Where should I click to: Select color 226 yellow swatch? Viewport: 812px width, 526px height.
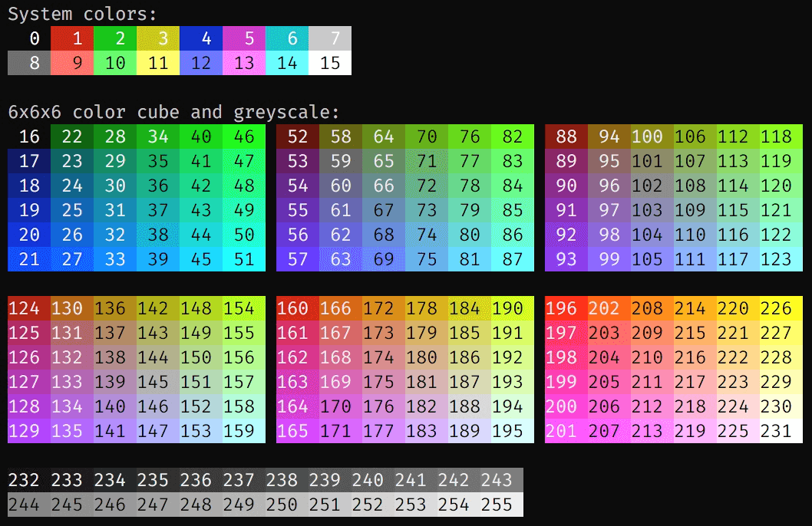777,308
